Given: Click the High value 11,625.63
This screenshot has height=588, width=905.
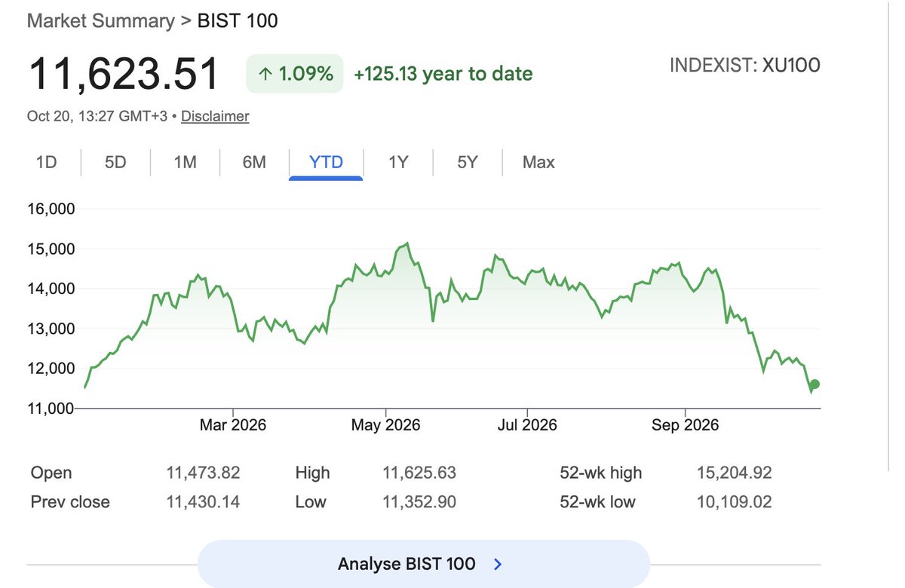Looking at the screenshot, I should 419,473.
